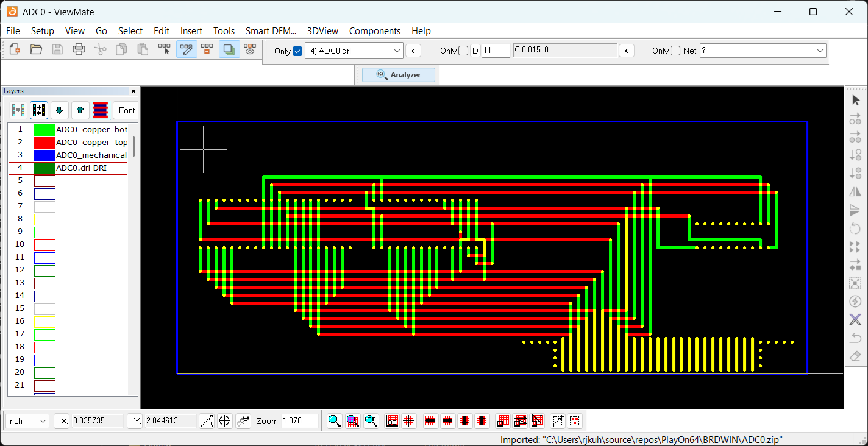Open the Smart DFM menu
The height and width of the screenshot is (446, 868).
271,30
